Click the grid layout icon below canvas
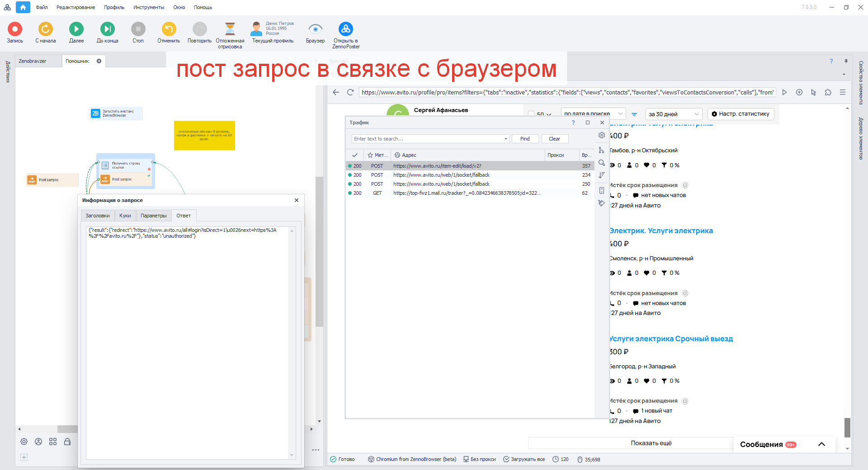 [x=53, y=442]
